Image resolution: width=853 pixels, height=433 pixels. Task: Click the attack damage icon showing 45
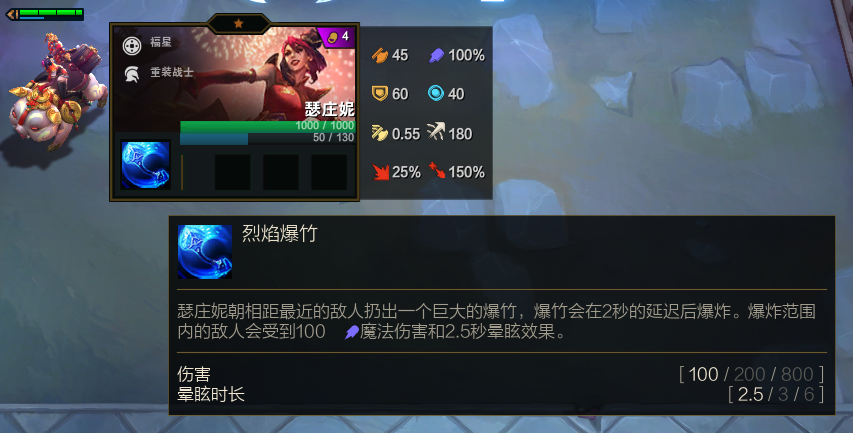pos(380,55)
